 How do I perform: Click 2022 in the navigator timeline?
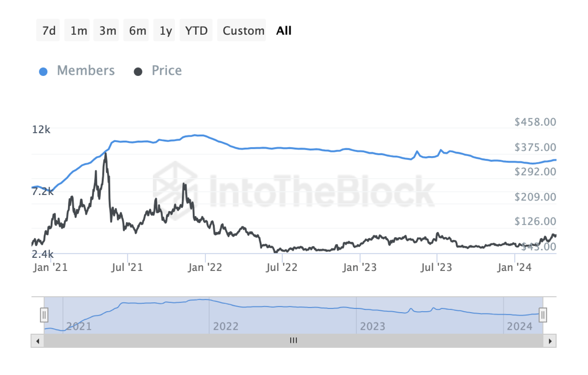[x=225, y=326]
